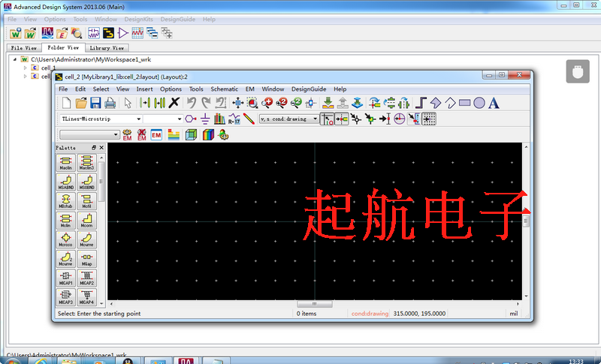Toggle the arc/circle center snap button
The width and height of the screenshot is (601, 364).
click(400, 119)
